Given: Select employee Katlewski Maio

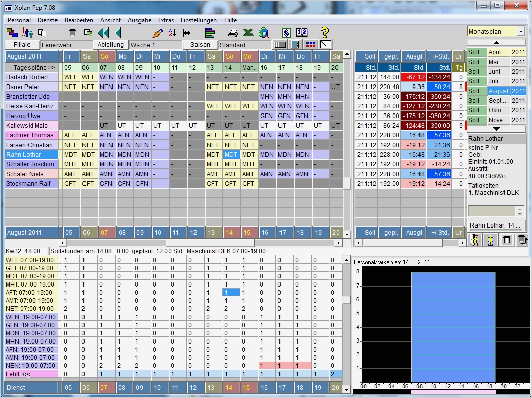Looking at the screenshot, I should coord(31,126).
